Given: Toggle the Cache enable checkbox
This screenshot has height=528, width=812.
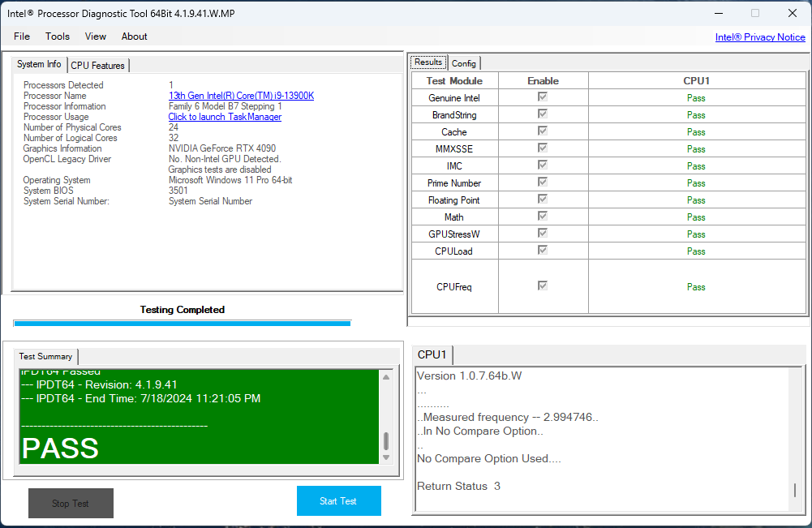Looking at the screenshot, I should pos(543,131).
